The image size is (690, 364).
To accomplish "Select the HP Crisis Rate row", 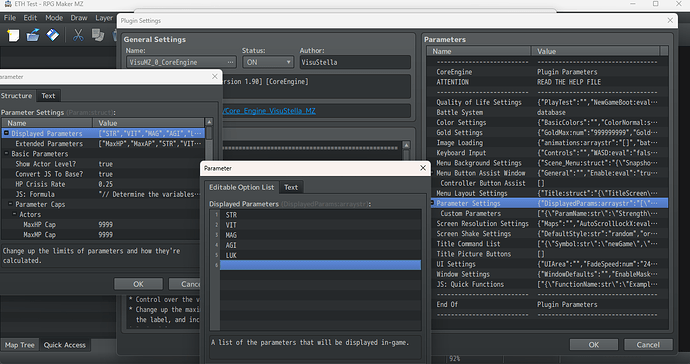I will click(103, 184).
